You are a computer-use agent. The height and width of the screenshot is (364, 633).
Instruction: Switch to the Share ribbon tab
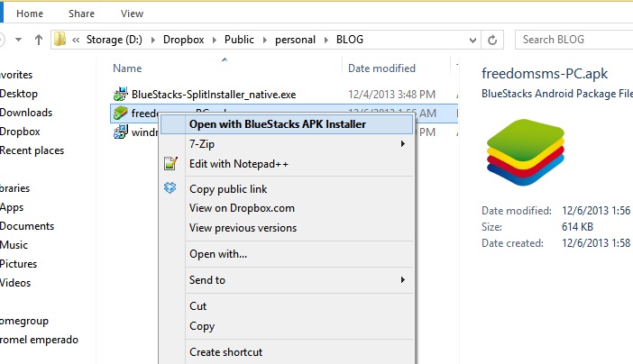click(x=80, y=14)
